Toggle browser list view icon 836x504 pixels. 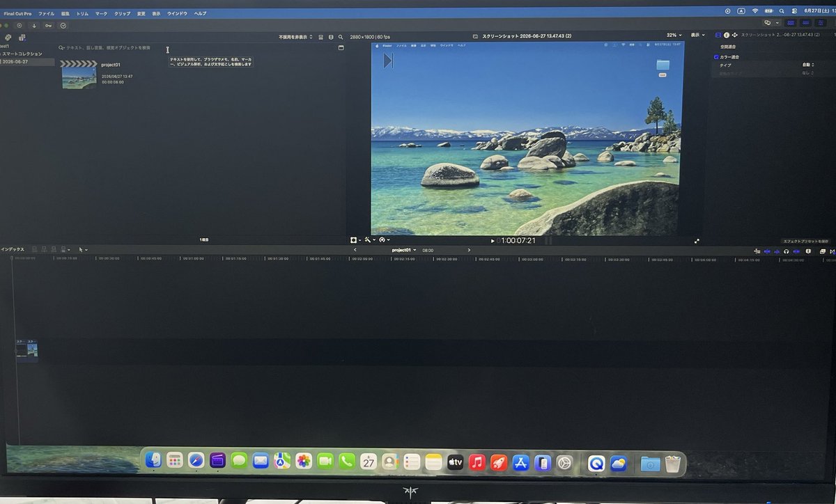[x=320, y=37]
